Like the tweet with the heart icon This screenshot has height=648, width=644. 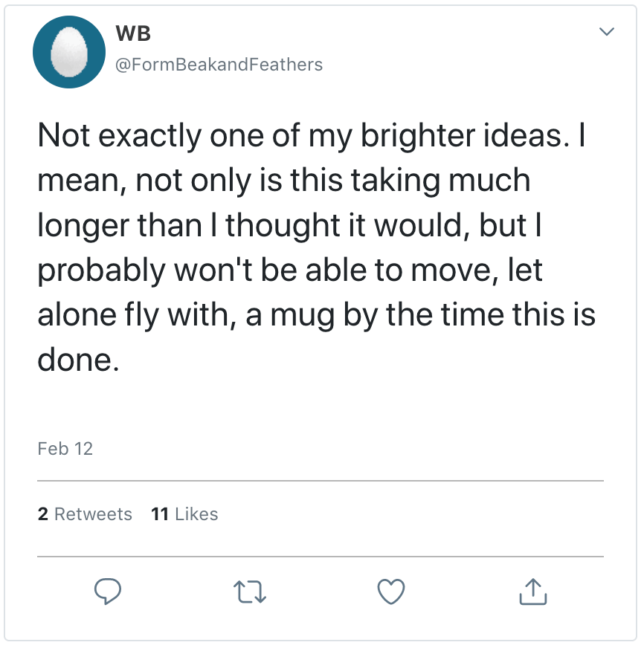391,592
